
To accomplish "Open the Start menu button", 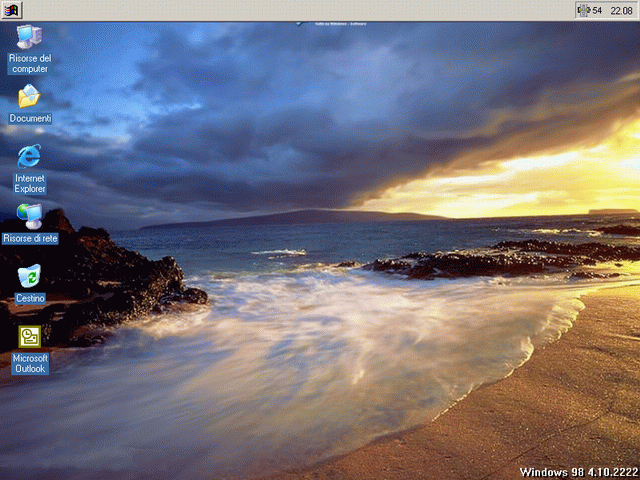I will click(x=12, y=10).
